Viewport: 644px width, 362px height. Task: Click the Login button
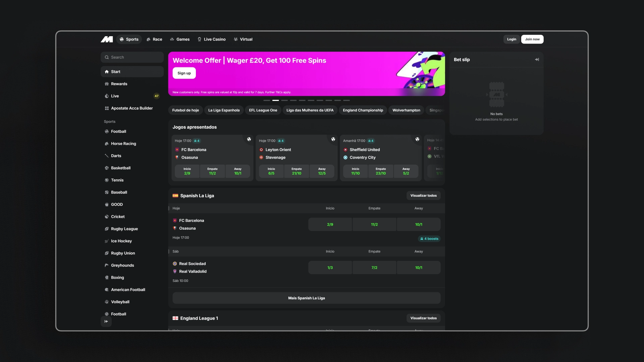(512, 39)
